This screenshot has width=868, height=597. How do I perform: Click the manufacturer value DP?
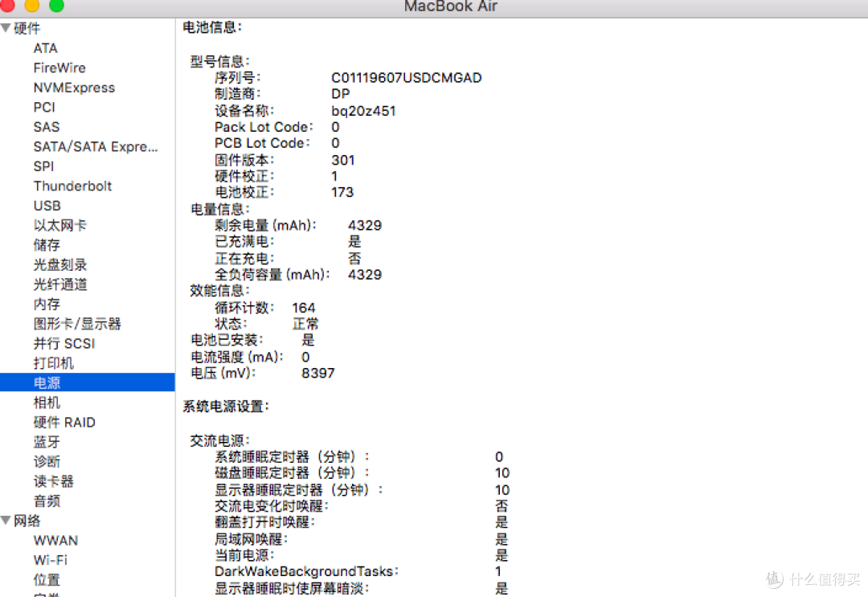tap(341, 94)
